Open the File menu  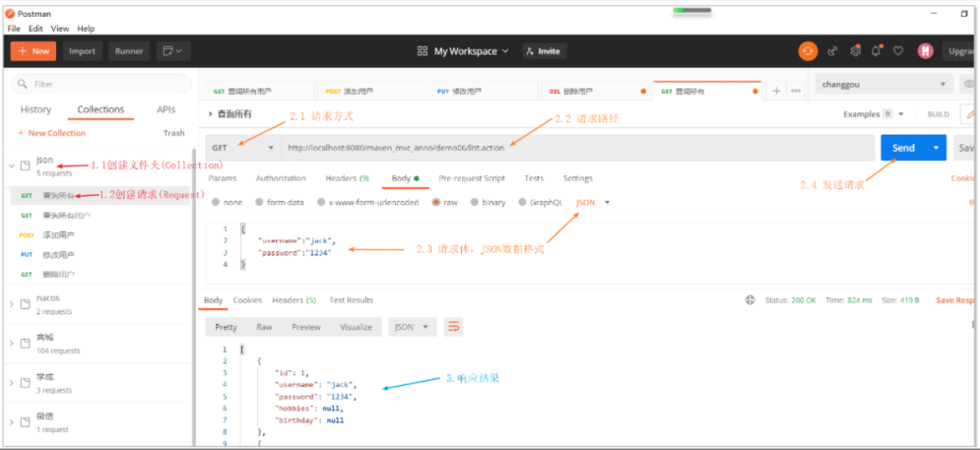tap(14, 29)
